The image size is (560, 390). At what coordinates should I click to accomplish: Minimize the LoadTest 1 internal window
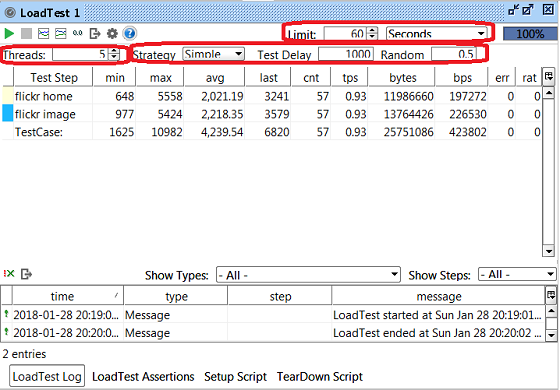pos(514,10)
